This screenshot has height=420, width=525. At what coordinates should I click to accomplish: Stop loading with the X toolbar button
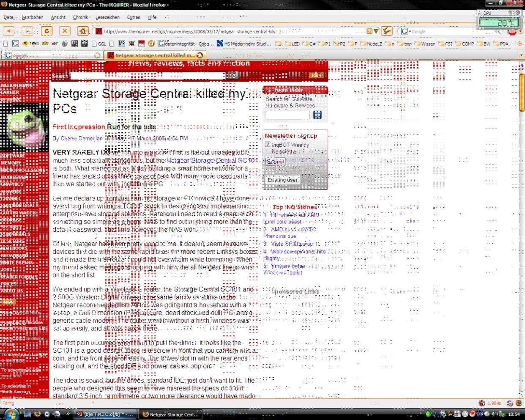[x=64, y=31]
